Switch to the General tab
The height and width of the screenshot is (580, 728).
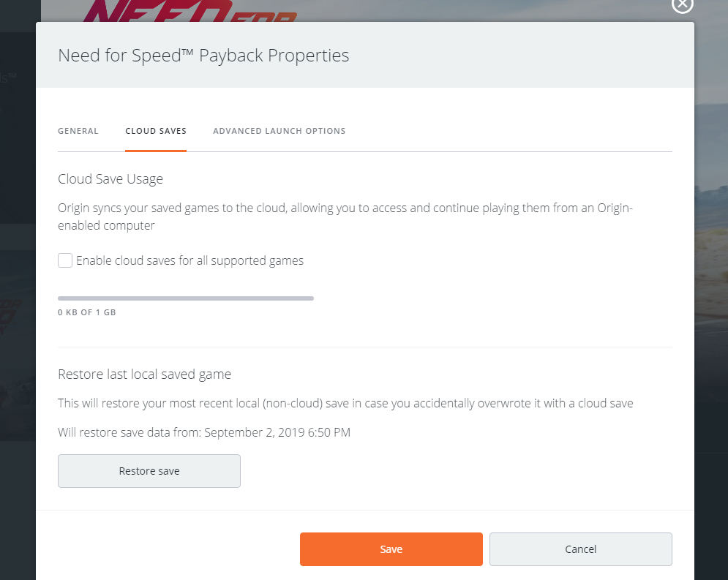click(78, 131)
